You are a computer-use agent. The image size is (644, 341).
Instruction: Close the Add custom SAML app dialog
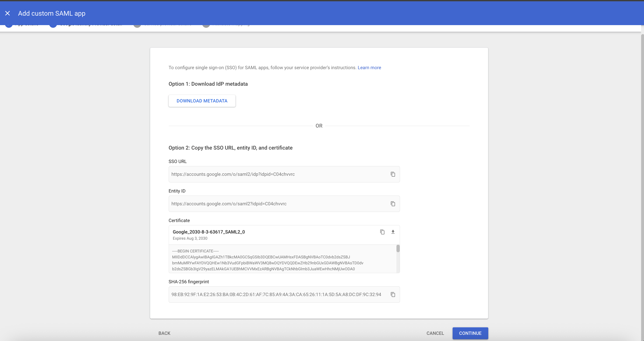pos(7,13)
